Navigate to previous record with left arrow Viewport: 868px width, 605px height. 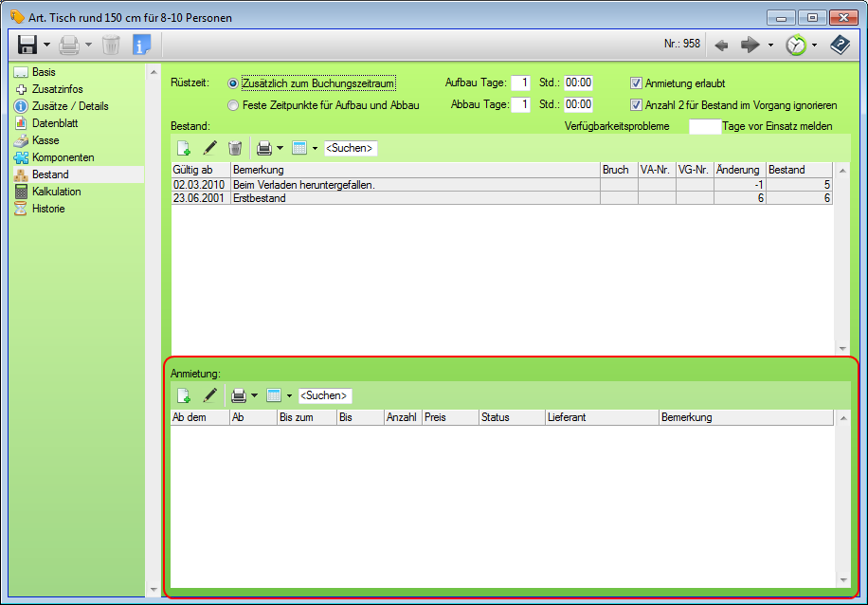[x=721, y=45]
